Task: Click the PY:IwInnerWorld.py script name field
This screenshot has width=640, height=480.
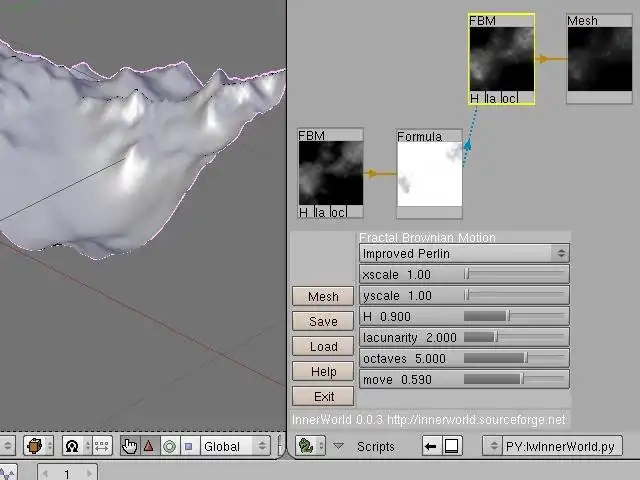Action: tap(562, 446)
